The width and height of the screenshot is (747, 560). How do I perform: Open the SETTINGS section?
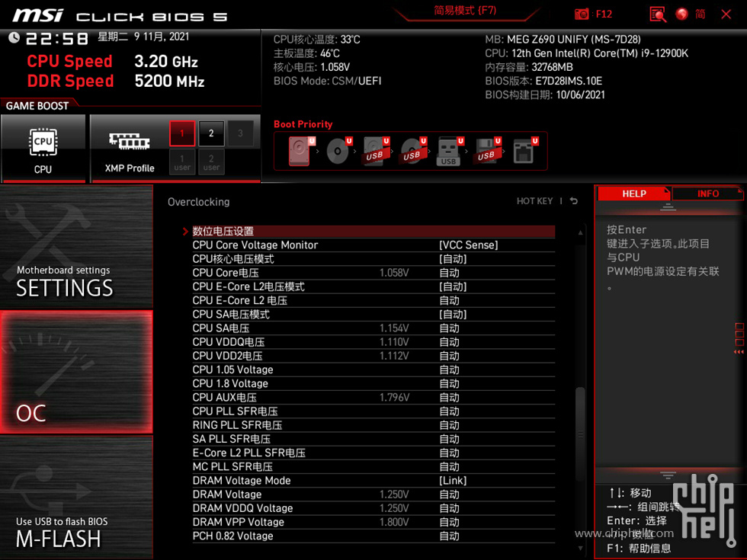[x=76, y=246]
